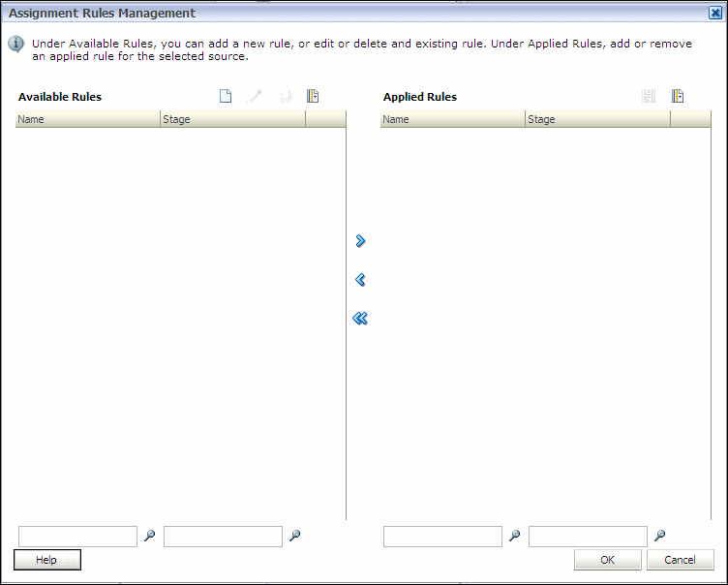Screen dimensions: 728x585
Task: Sort Available Rules by the Stage column
Action: pyautogui.click(x=233, y=119)
